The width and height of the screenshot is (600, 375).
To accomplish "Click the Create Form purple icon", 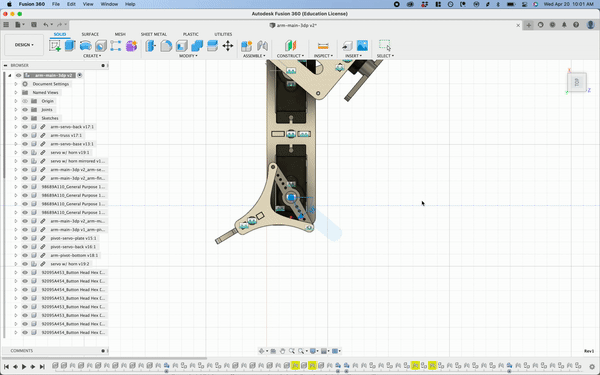I will pyautogui.click(x=131, y=46).
